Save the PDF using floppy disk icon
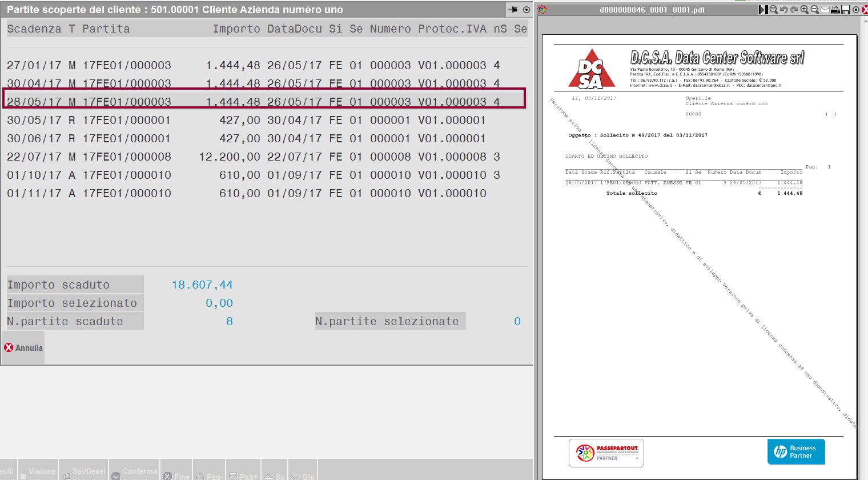Viewport: 868px width, 480px height. click(846, 10)
